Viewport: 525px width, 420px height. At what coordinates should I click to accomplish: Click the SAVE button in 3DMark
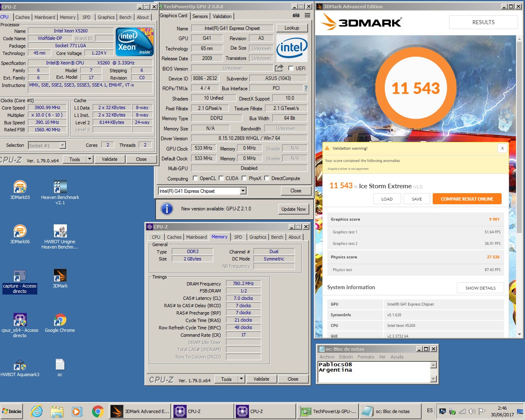(417, 199)
